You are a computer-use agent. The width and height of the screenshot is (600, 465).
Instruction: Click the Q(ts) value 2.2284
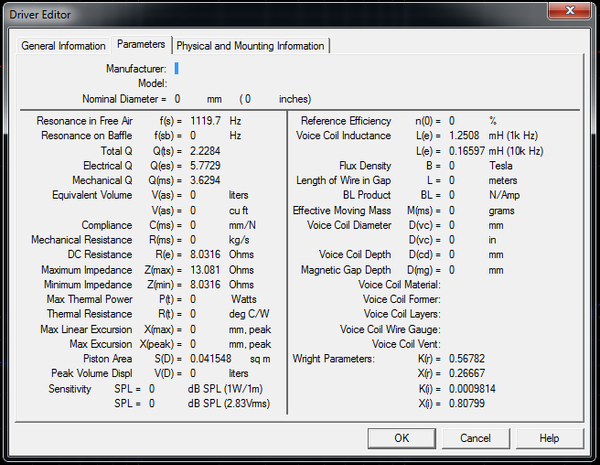point(205,151)
